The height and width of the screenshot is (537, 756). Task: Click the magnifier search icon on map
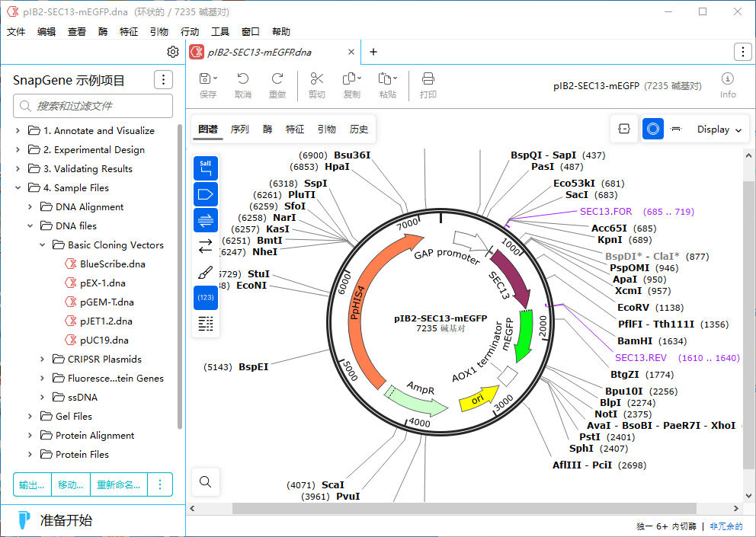(x=205, y=481)
